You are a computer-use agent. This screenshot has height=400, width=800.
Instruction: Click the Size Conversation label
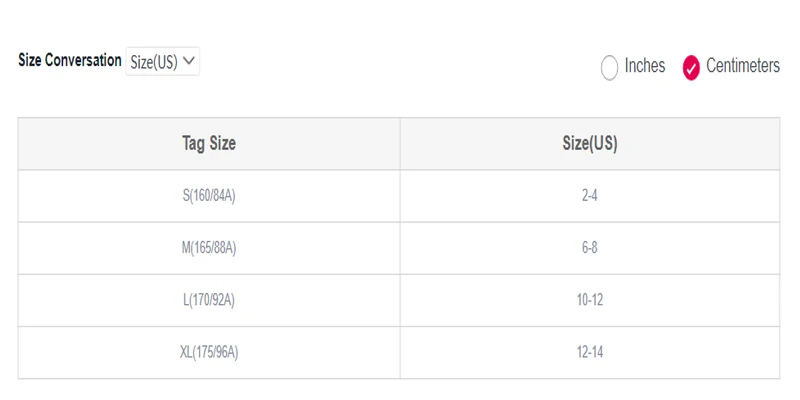pyautogui.click(x=70, y=60)
